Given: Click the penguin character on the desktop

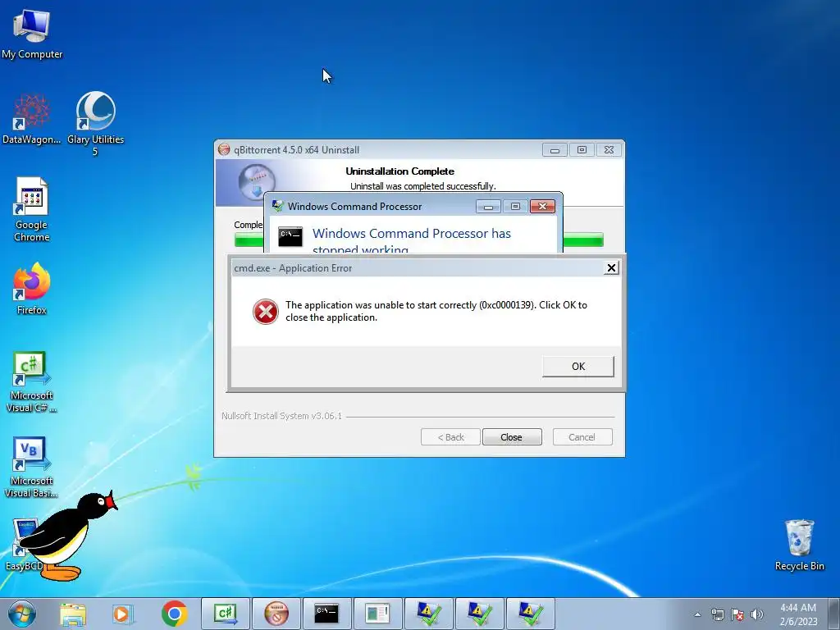Looking at the screenshot, I should 67,536.
